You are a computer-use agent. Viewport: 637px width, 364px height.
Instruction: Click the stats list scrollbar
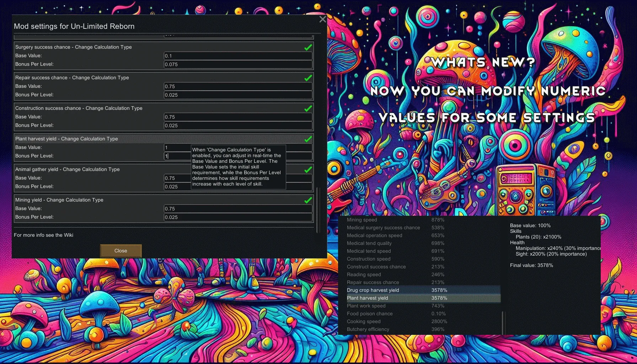pos(503,322)
